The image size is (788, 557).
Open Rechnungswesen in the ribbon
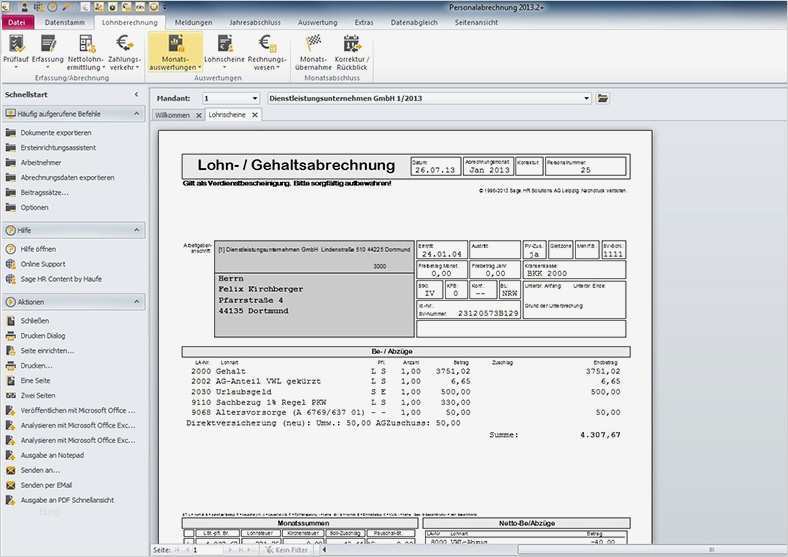[x=266, y=52]
